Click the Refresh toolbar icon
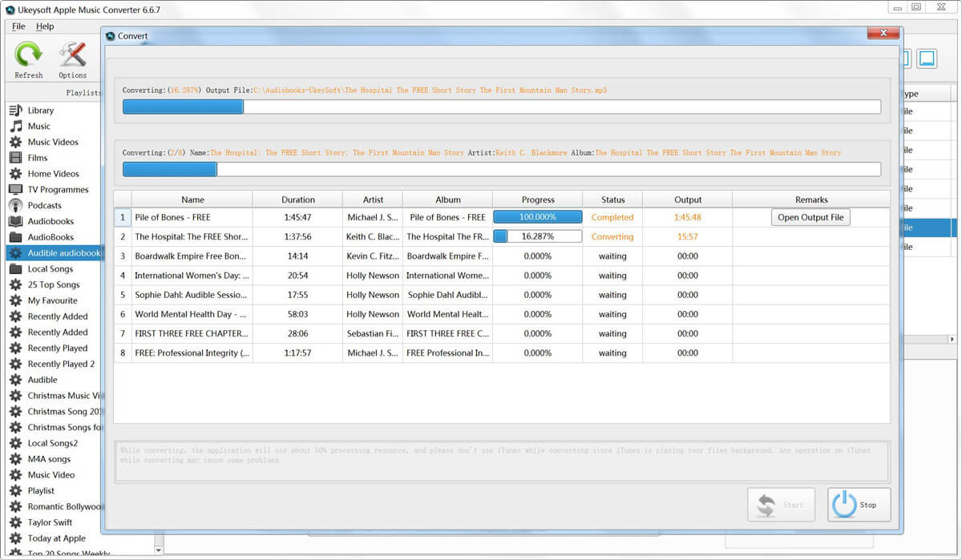Screen dimensions: 962x560 pyautogui.click(x=29, y=55)
